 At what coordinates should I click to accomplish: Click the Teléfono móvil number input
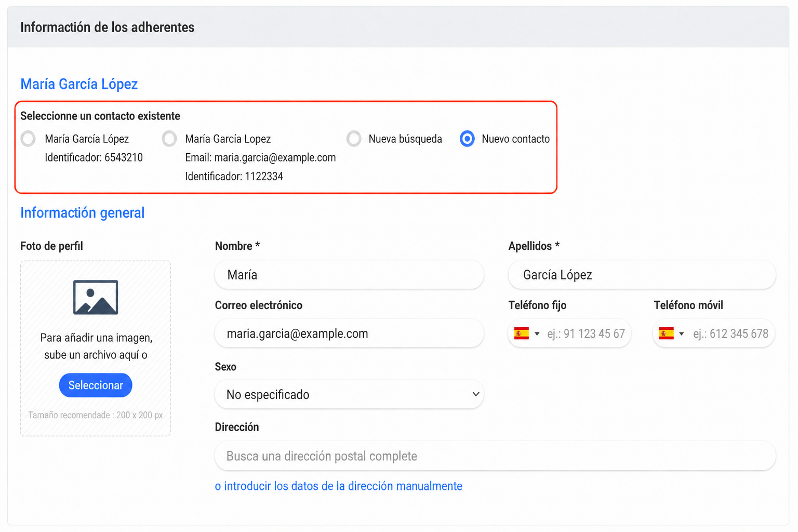coord(730,334)
